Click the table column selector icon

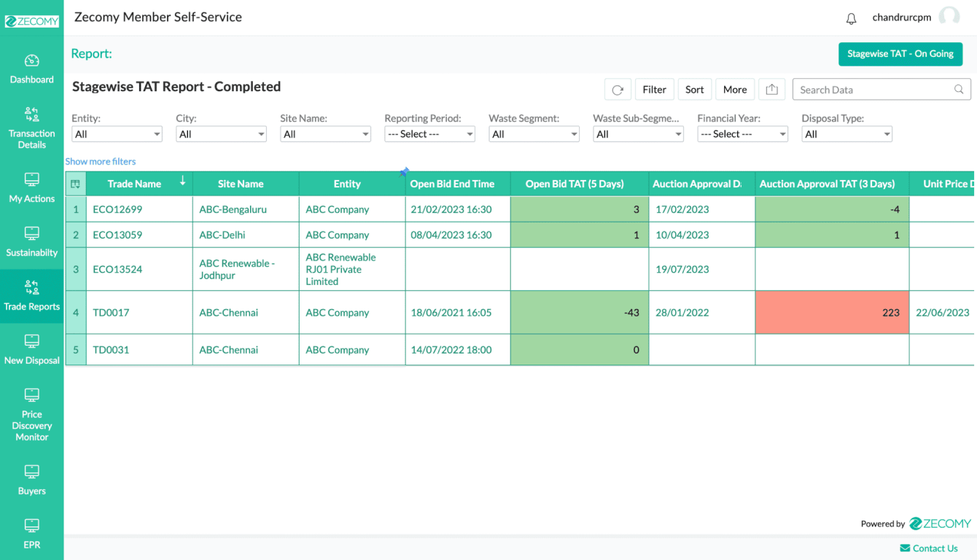75,184
